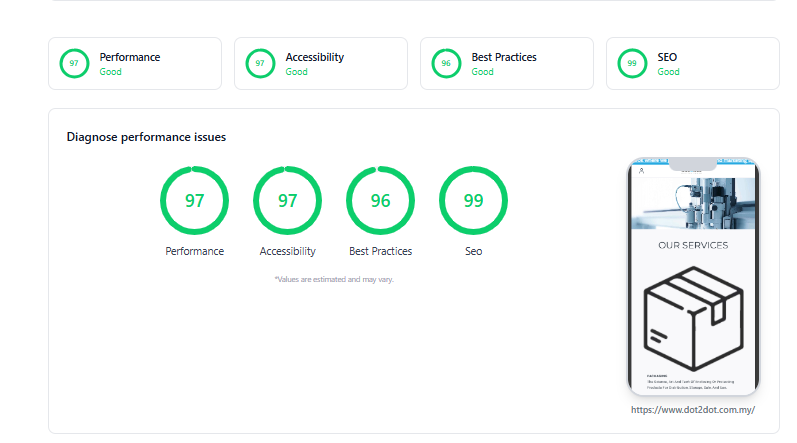
Task: Click the Best Practices label under gauge
Action: pos(380,251)
